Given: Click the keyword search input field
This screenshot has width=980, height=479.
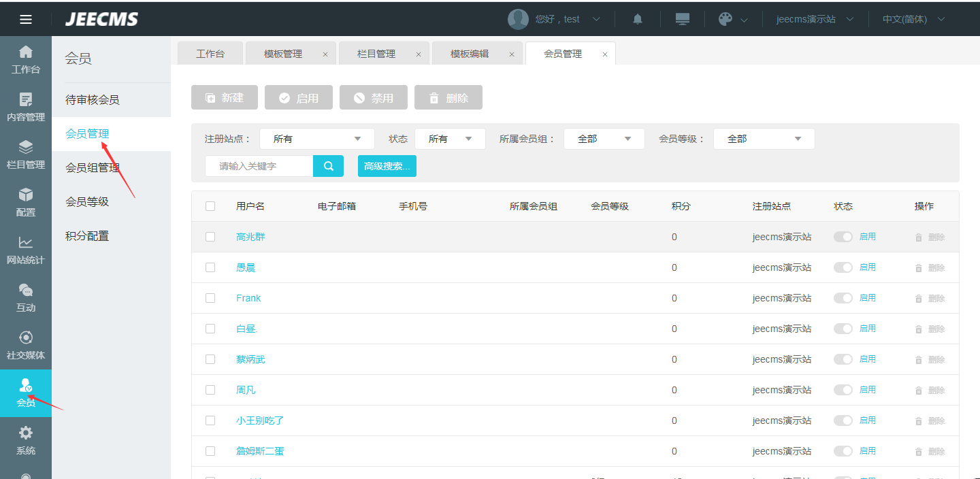Looking at the screenshot, I should point(259,166).
